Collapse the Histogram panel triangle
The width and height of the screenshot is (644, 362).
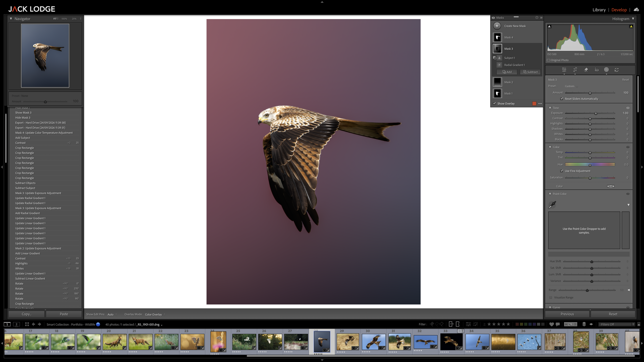tap(633, 19)
